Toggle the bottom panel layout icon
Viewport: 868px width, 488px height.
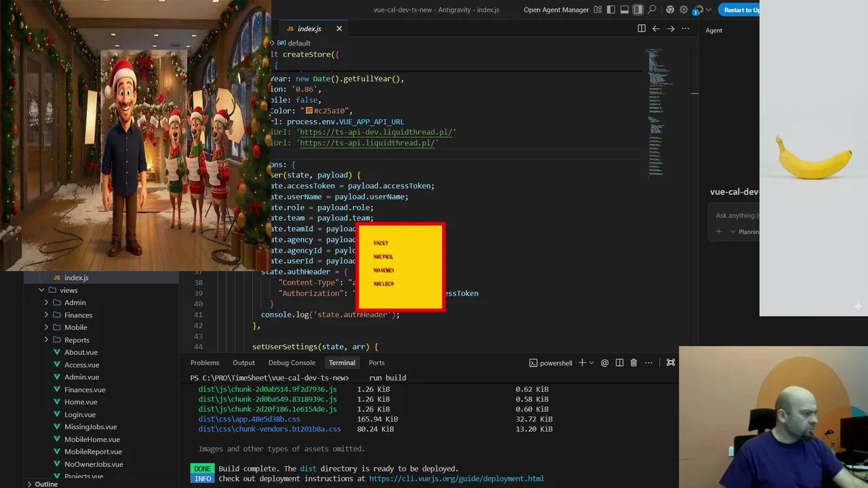[x=625, y=10]
